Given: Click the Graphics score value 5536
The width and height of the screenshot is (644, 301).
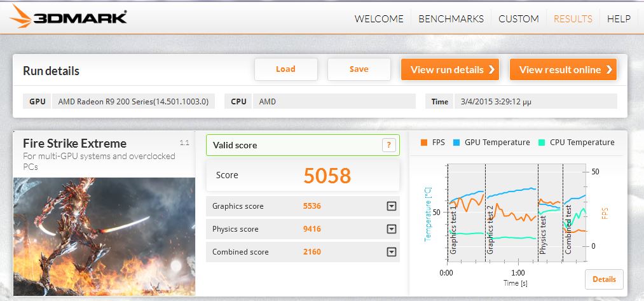Looking at the screenshot, I should (312, 206).
